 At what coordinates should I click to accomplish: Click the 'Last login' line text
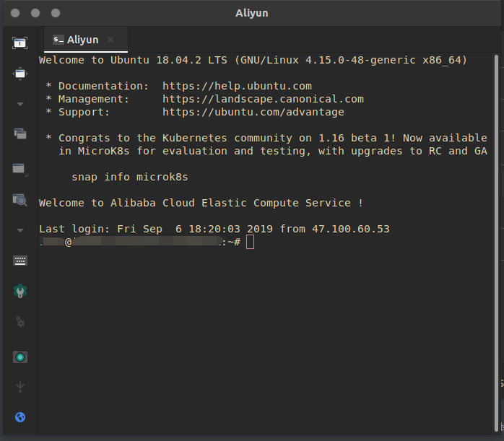[214, 229]
